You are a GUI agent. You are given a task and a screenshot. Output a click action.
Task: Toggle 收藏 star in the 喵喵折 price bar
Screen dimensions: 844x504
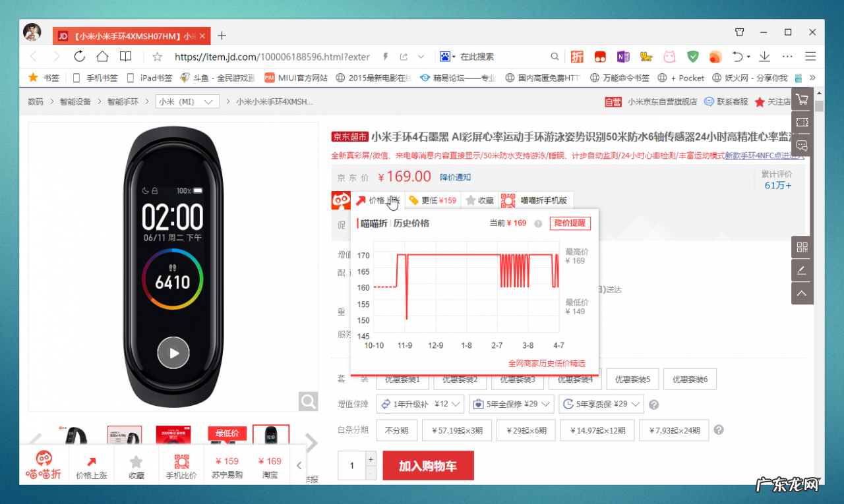pos(481,200)
